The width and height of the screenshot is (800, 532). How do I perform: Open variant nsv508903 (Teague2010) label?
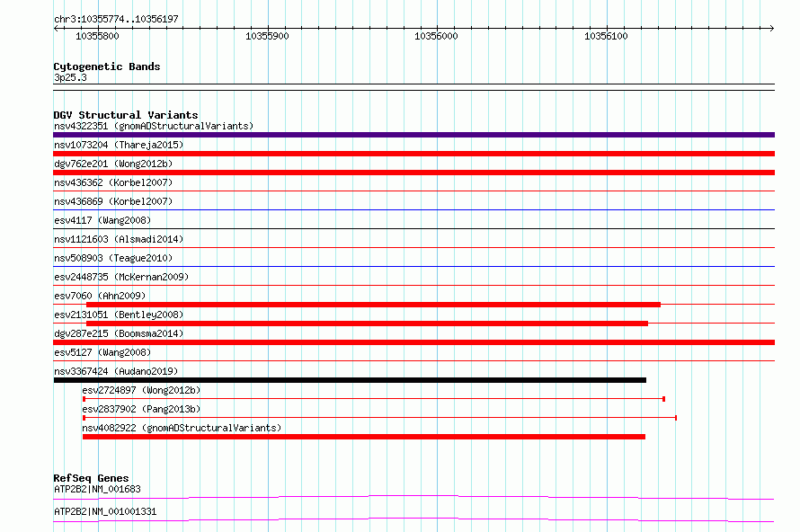[113, 258]
